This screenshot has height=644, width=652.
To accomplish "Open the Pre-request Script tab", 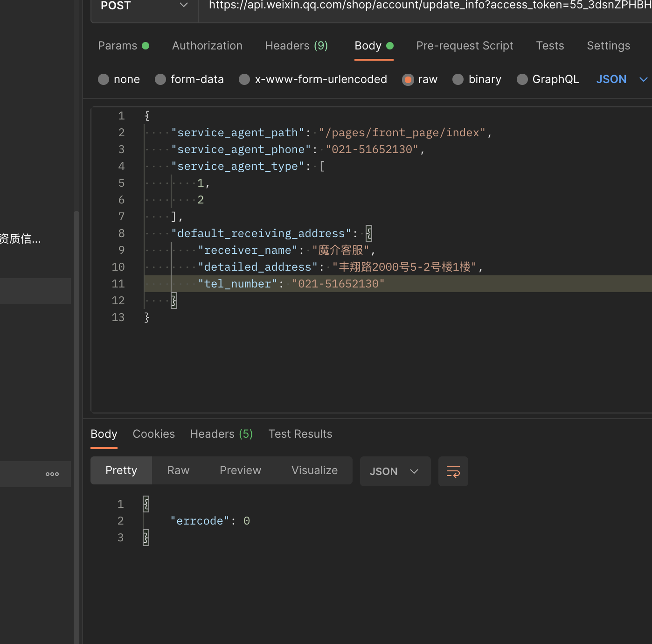I will point(465,46).
